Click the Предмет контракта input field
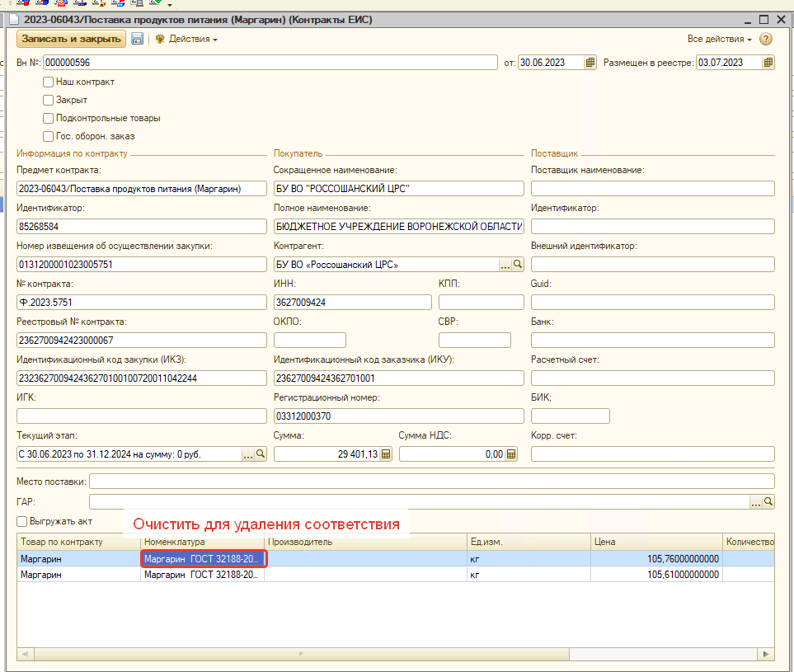 [142, 188]
